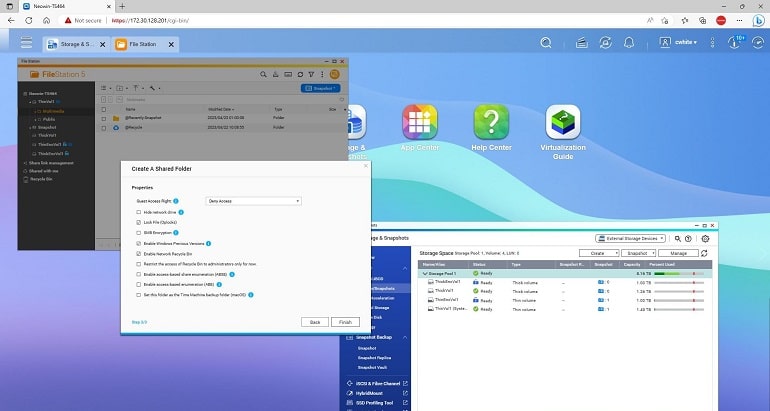This screenshot has height=411, width=770.
Task: Close the File Station taskbar tab
Action: tap(171, 44)
